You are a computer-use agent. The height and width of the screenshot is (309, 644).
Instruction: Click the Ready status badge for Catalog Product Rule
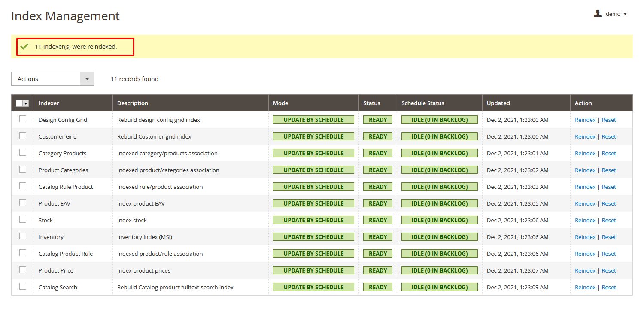(x=377, y=254)
